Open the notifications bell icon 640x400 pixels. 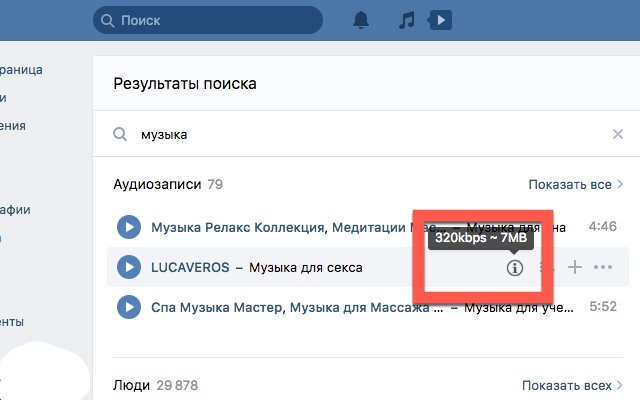[361, 20]
